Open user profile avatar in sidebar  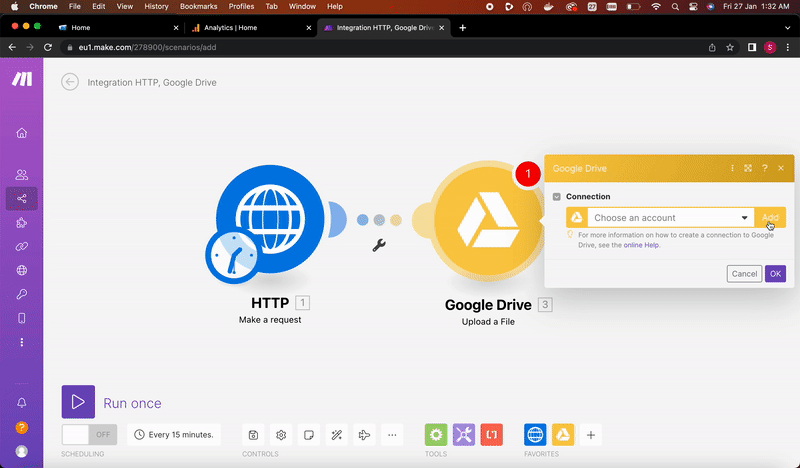(x=21, y=451)
